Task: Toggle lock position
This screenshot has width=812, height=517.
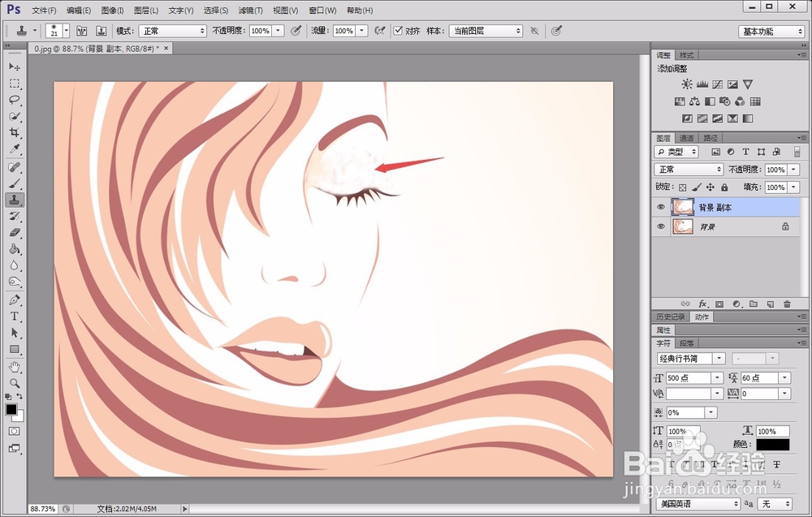Action: tap(710, 187)
